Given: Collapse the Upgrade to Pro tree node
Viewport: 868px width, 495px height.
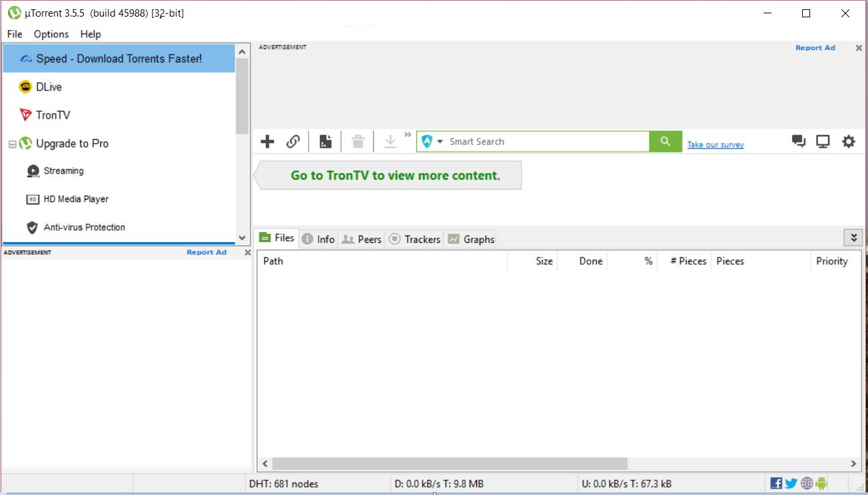Looking at the screenshot, I should tap(12, 144).
